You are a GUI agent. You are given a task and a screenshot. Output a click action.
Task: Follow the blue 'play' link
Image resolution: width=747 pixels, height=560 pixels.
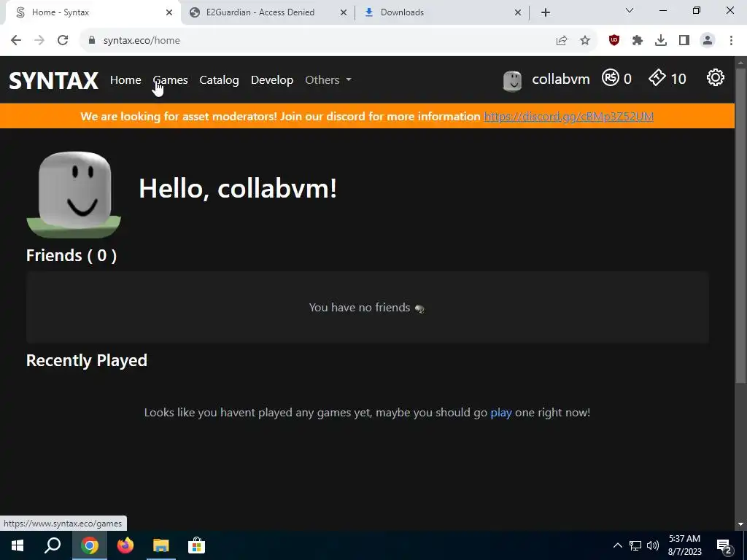[501, 413]
